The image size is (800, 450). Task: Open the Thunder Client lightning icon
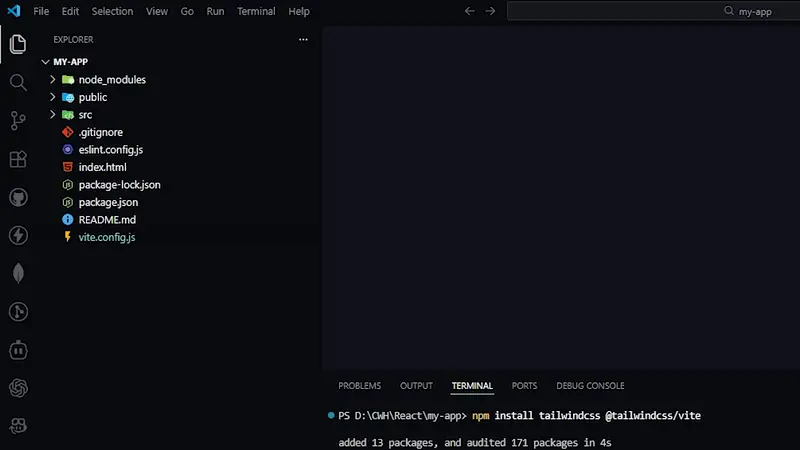17,235
